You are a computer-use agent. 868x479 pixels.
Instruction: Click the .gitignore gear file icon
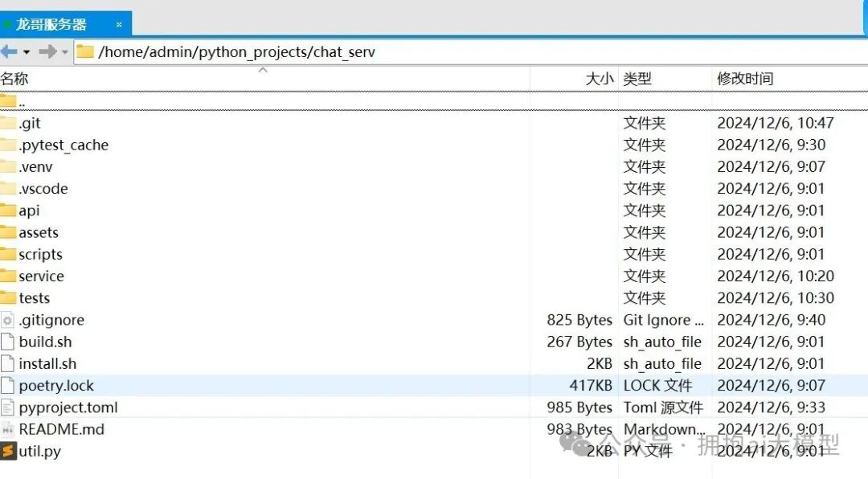pyautogui.click(x=7, y=320)
